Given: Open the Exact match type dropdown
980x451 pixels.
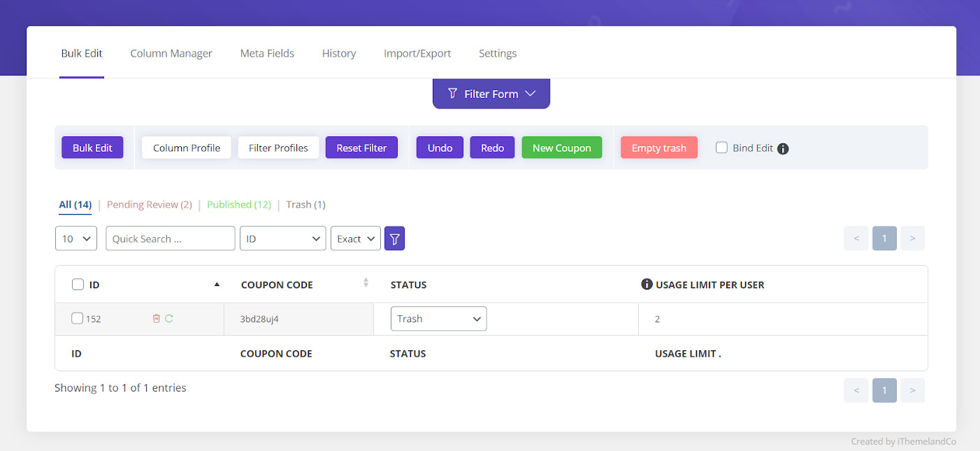Looking at the screenshot, I should tap(356, 238).
